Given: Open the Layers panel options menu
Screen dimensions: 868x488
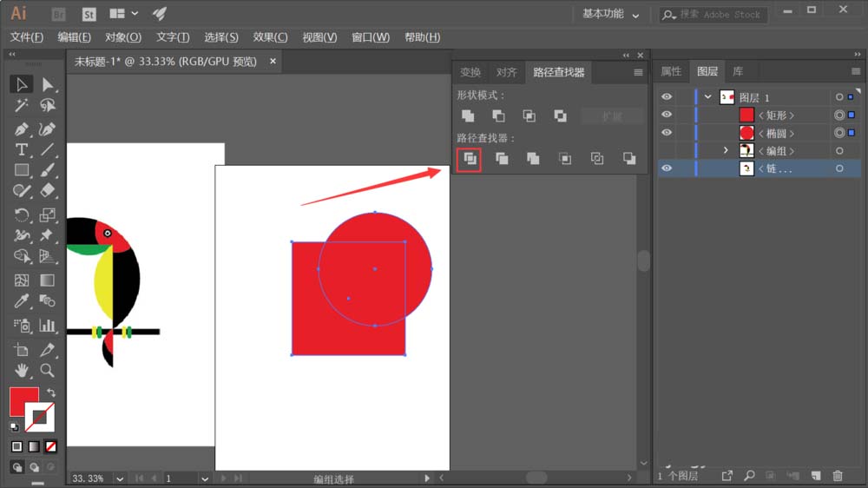Looking at the screenshot, I should tap(856, 71).
